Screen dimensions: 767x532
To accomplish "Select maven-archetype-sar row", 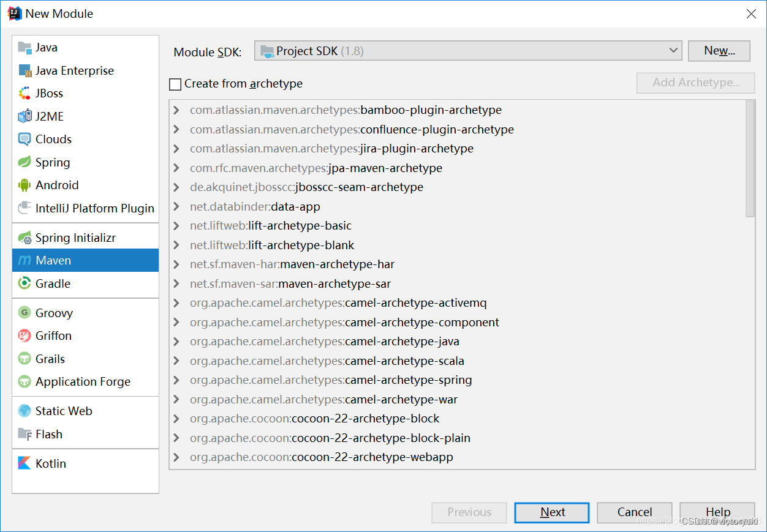I will coord(458,283).
